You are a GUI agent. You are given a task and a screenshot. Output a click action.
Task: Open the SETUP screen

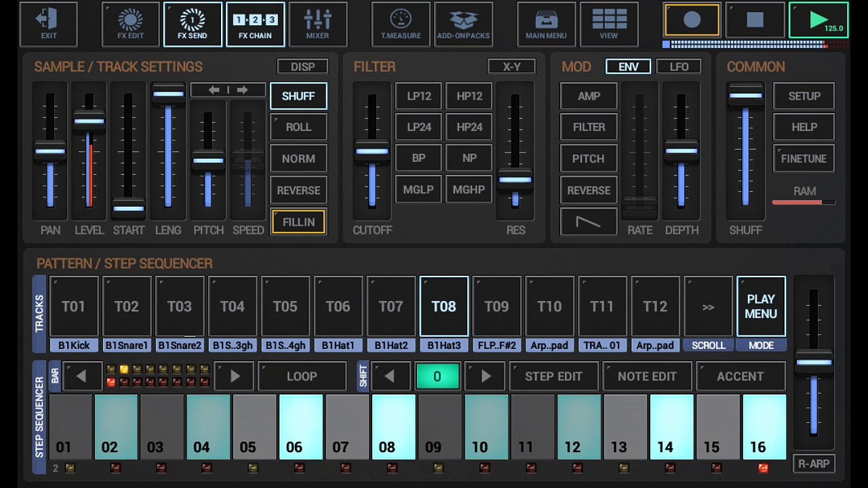click(804, 96)
